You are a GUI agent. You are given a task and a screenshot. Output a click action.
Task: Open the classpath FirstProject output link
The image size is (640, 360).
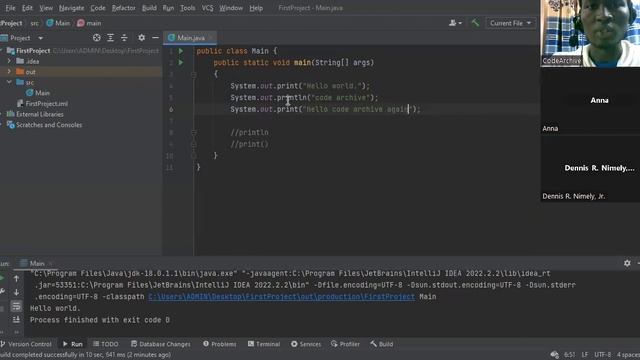click(281, 297)
